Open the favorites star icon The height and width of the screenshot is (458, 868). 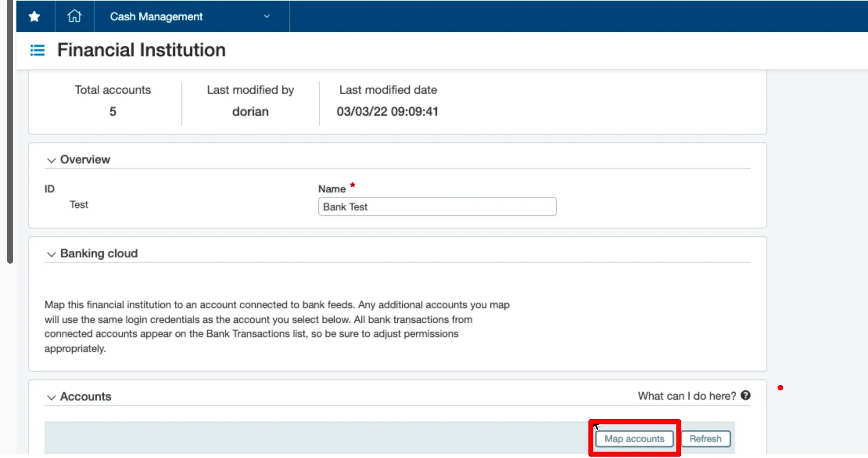click(34, 16)
